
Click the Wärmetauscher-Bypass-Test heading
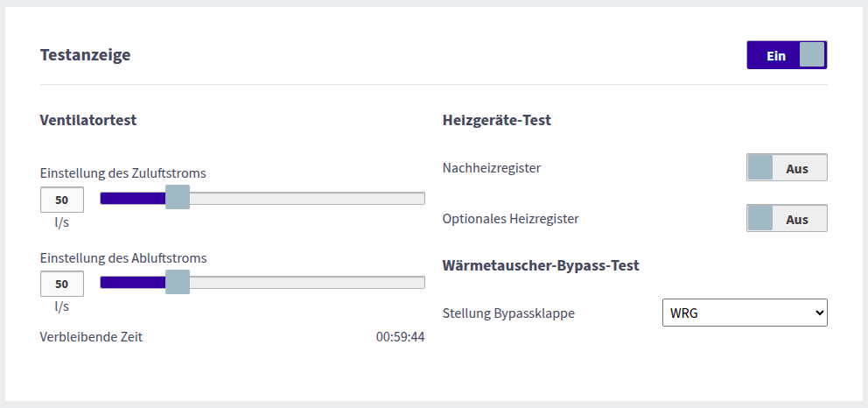541,265
